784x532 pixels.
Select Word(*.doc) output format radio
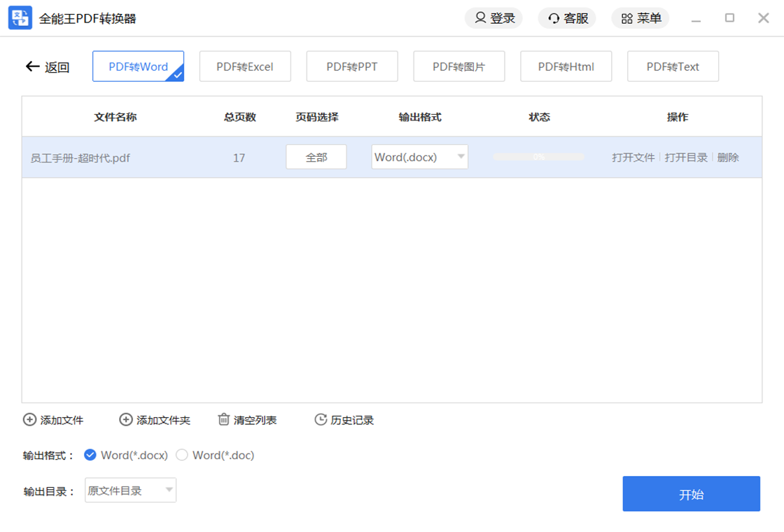182,455
